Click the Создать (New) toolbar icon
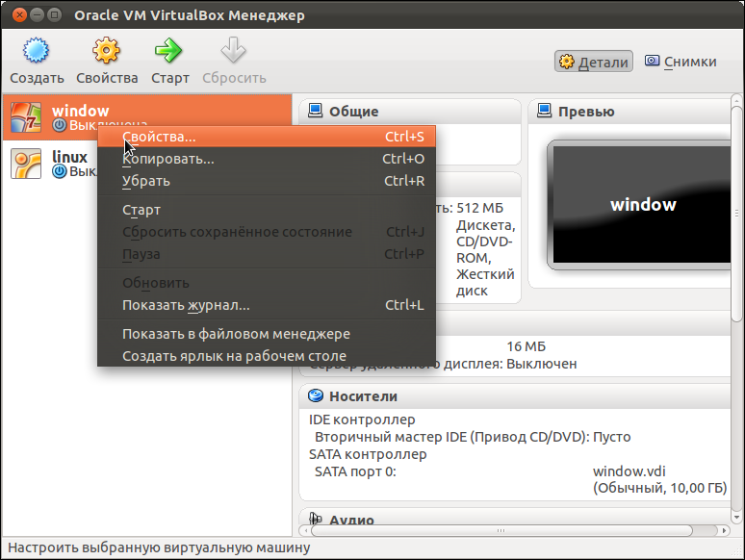The height and width of the screenshot is (560, 745). (37, 50)
